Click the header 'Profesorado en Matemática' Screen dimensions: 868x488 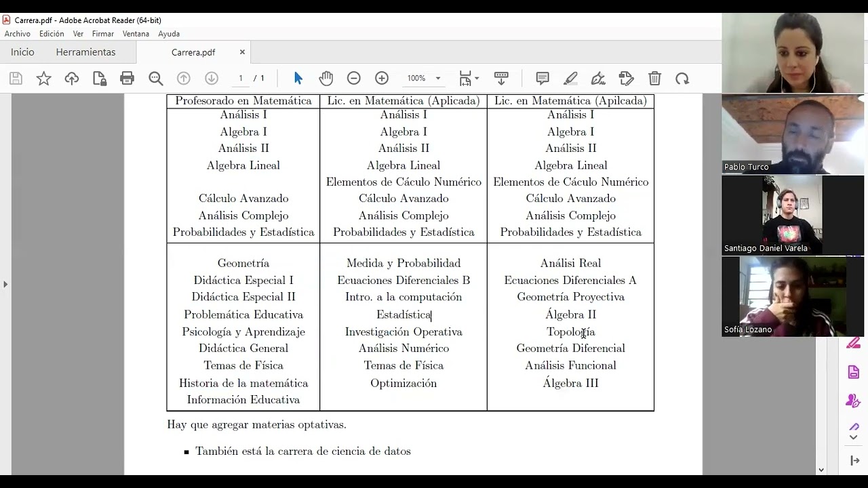click(x=243, y=101)
